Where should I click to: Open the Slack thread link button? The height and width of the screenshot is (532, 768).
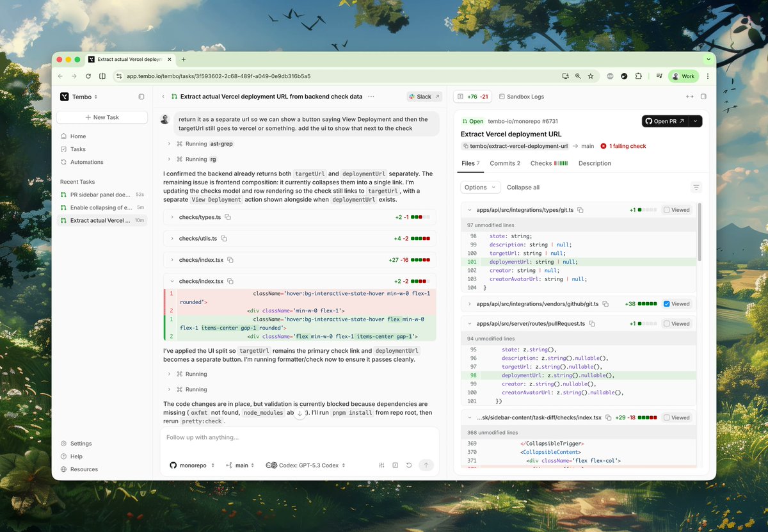pyautogui.click(x=424, y=97)
